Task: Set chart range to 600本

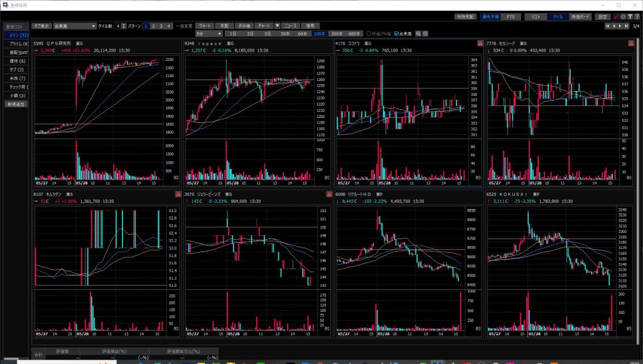Action: (x=354, y=34)
